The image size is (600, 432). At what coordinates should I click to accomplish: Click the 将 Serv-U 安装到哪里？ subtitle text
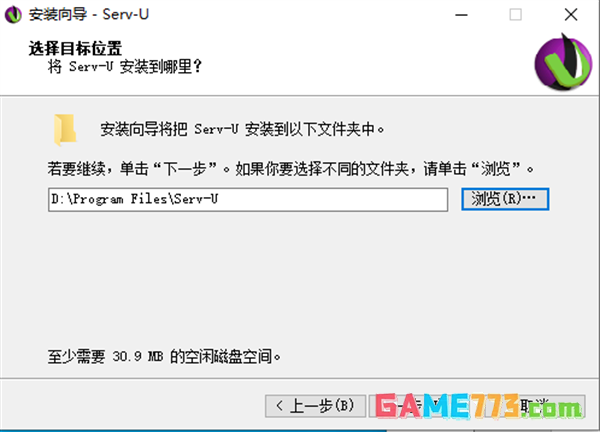tap(124, 67)
